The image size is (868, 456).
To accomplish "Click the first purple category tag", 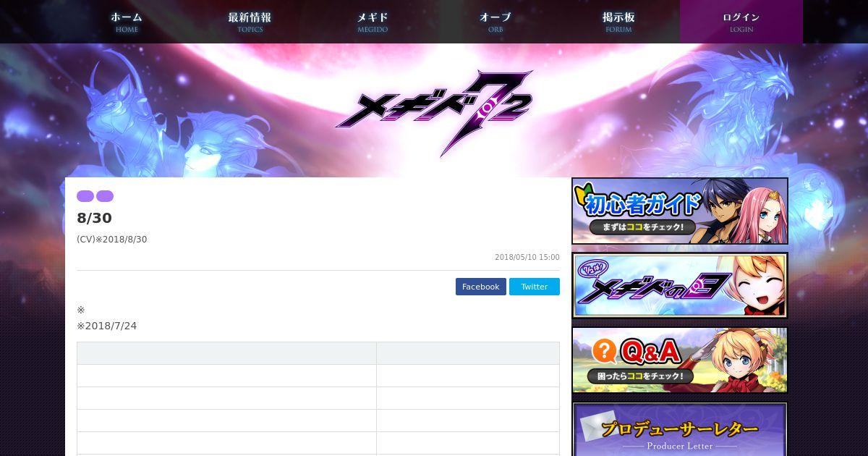I will pos(85,196).
